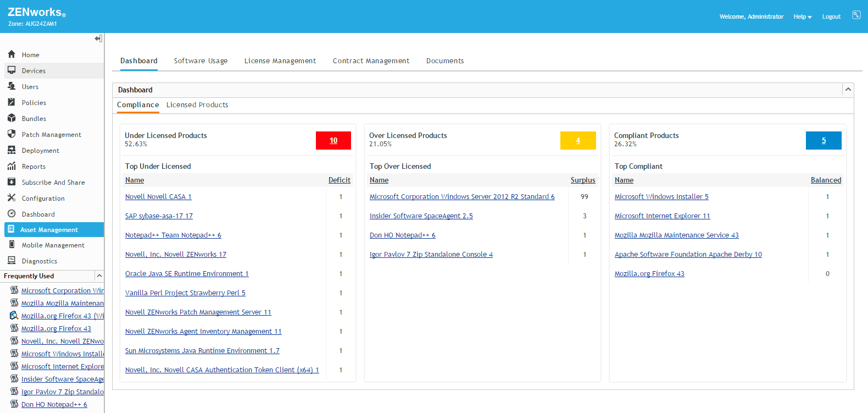Open Microsoft Internet Explorer 11 compliant link

click(663, 216)
